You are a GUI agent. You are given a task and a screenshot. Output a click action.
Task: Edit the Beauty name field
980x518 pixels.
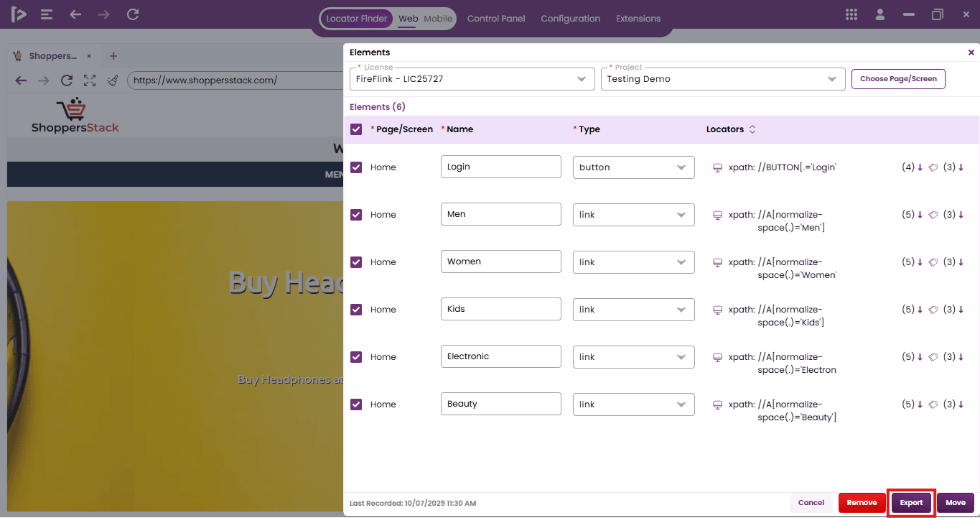tap(501, 404)
